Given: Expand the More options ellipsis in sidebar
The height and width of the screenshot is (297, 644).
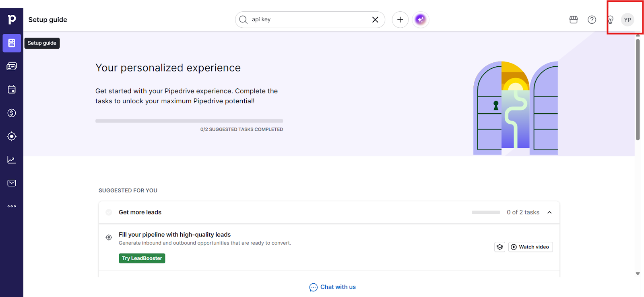Looking at the screenshot, I should click(12, 206).
